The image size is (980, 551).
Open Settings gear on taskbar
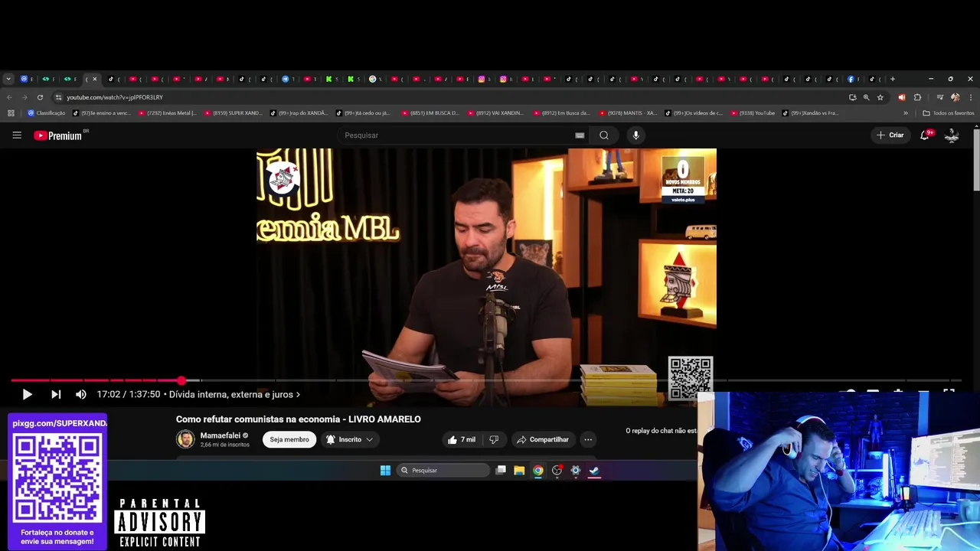[576, 471]
